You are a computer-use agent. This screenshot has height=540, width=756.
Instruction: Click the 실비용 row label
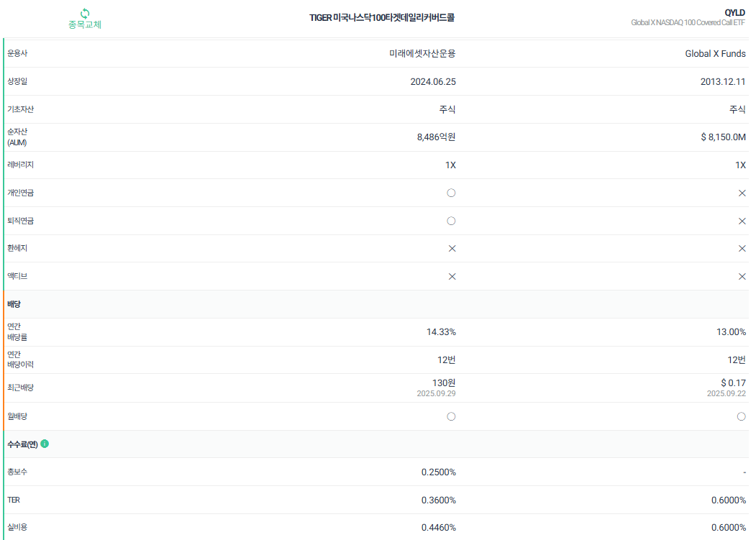(x=17, y=528)
